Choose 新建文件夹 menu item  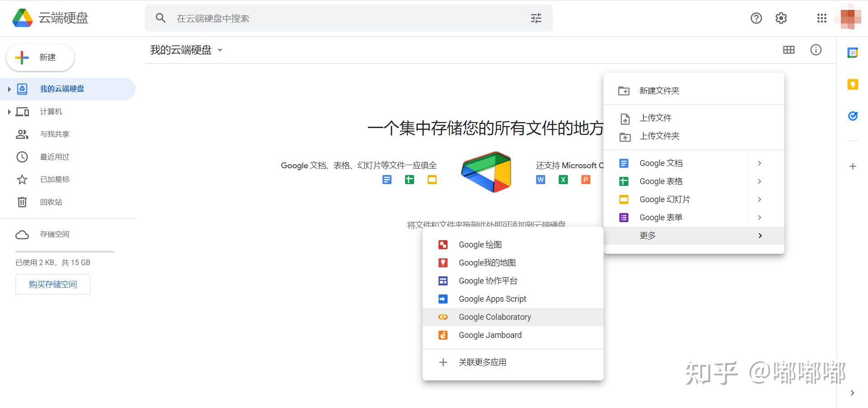694,91
